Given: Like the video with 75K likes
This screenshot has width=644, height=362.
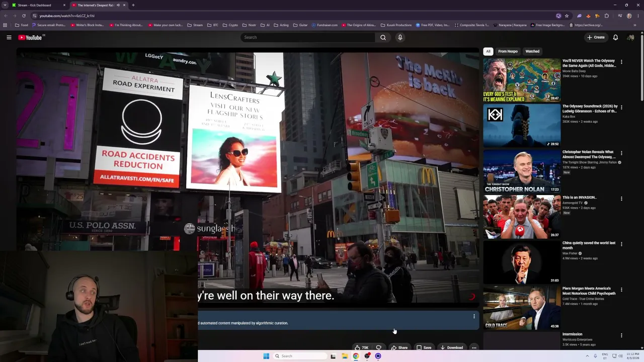Looking at the screenshot, I should pyautogui.click(x=362, y=347).
